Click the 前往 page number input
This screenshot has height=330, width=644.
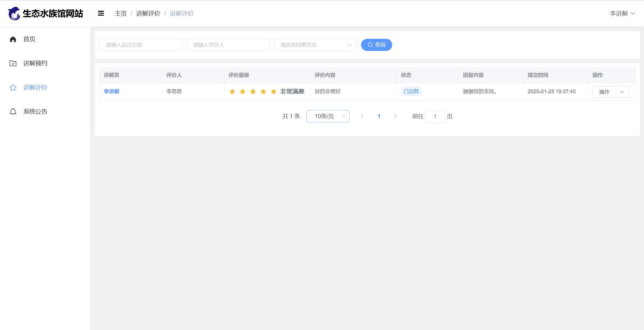(x=435, y=116)
